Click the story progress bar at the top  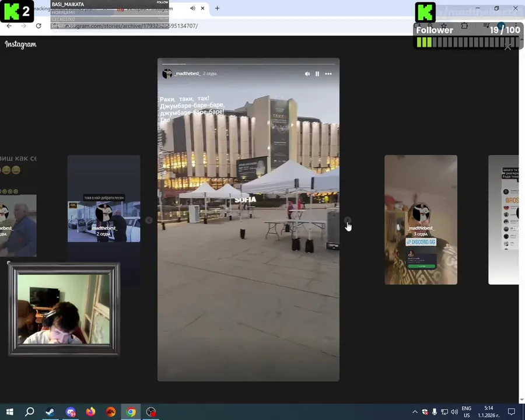249,64
